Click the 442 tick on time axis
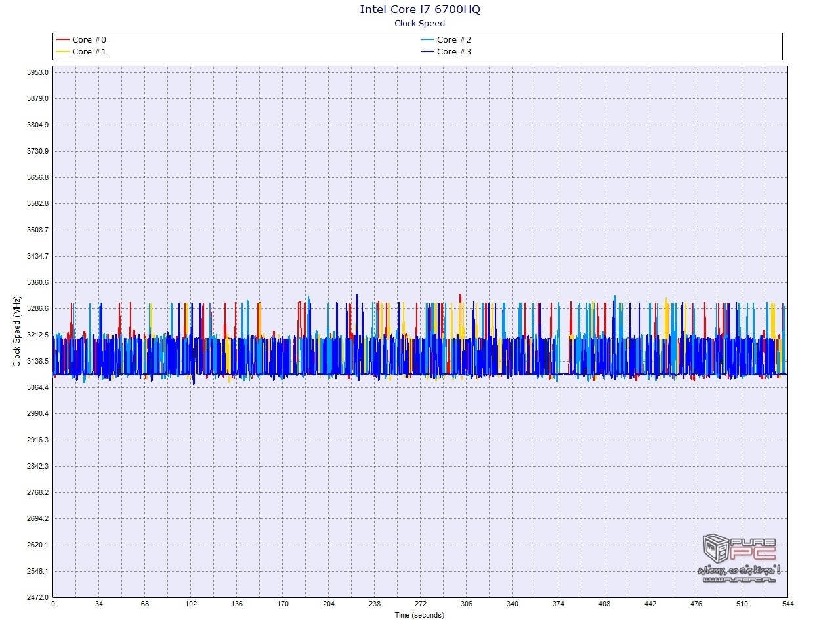The height and width of the screenshot is (630, 840). click(650, 604)
